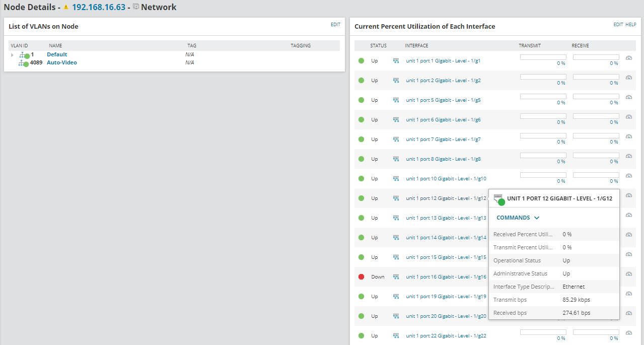
Task: Click interface icon for port 10 1/g10
Action: pyautogui.click(x=396, y=179)
